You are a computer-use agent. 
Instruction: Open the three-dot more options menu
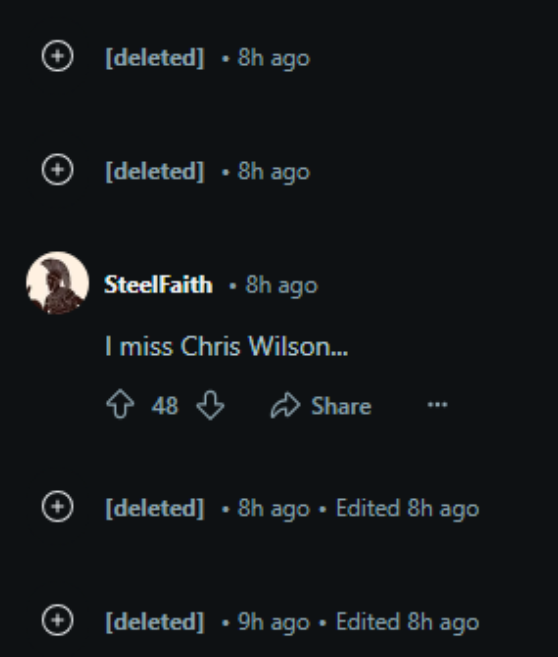point(437,405)
